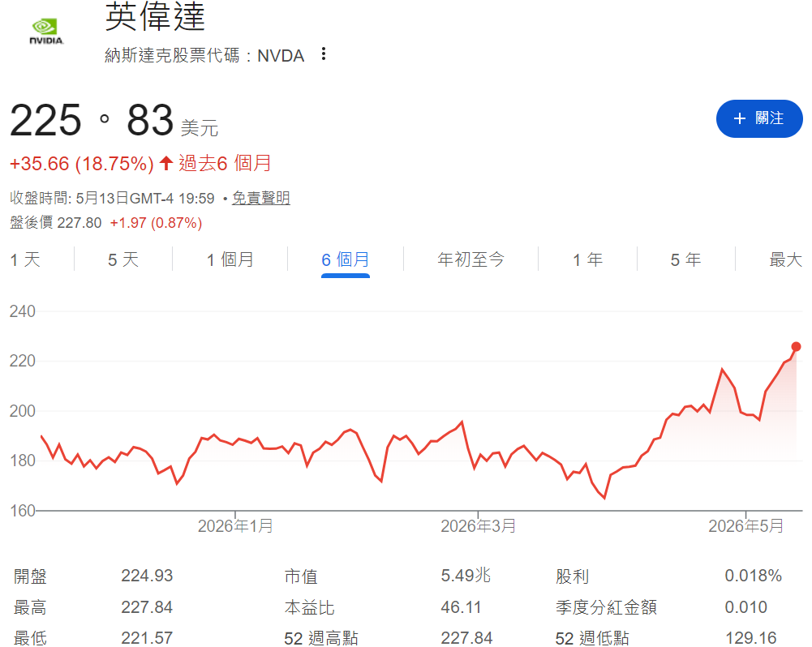Viewport: 812px width, 647px height.
Task: Click the 2026年3月 axis label
Action: click(x=478, y=526)
